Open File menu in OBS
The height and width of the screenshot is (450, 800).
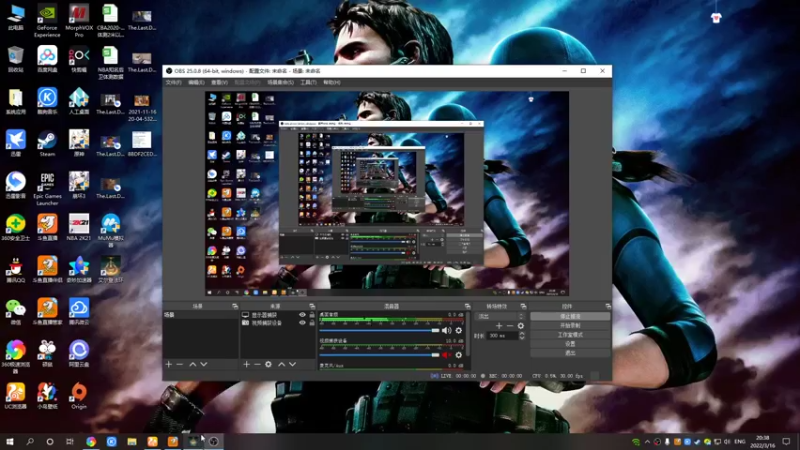[173, 82]
